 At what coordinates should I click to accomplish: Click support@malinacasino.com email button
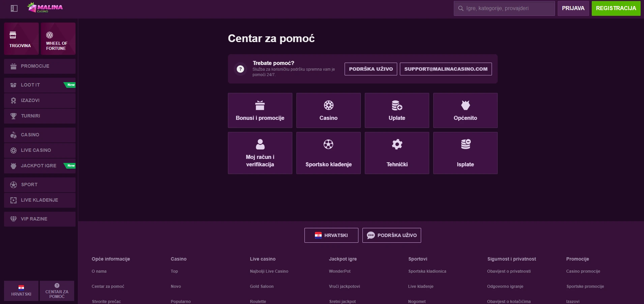coord(446,69)
